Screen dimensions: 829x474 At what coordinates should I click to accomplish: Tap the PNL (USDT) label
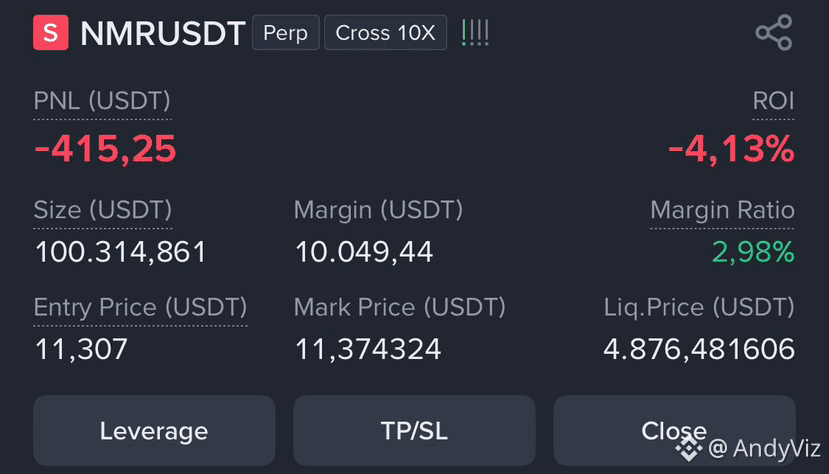click(x=102, y=100)
